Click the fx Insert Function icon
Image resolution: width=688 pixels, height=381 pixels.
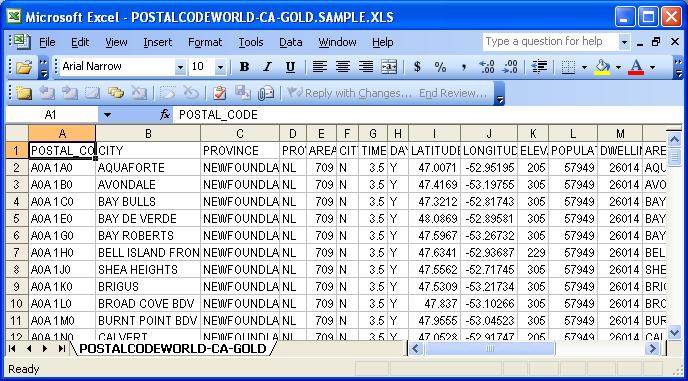(x=165, y=115)
